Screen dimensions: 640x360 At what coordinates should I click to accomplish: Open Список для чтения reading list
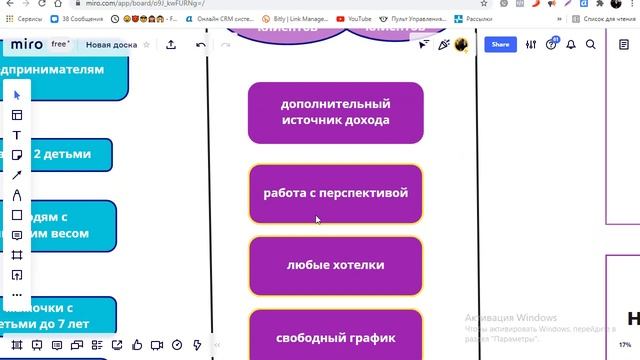click(x=603, y=19)
